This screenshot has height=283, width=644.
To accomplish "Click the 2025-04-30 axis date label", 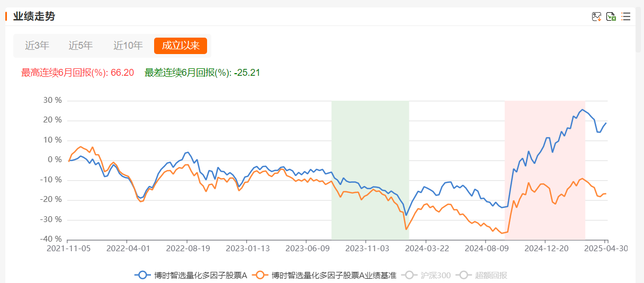I will click(x=606, y=247).
